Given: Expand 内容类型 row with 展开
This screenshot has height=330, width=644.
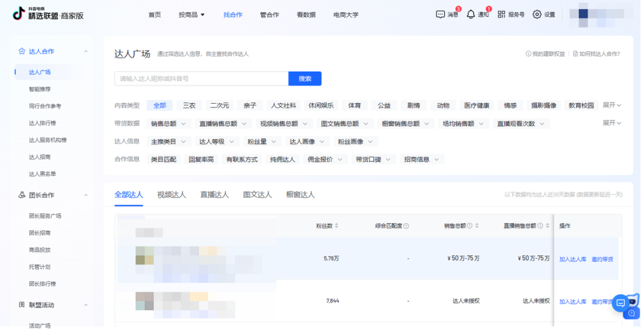Looking at the screenshot, I should coord(612,105).
